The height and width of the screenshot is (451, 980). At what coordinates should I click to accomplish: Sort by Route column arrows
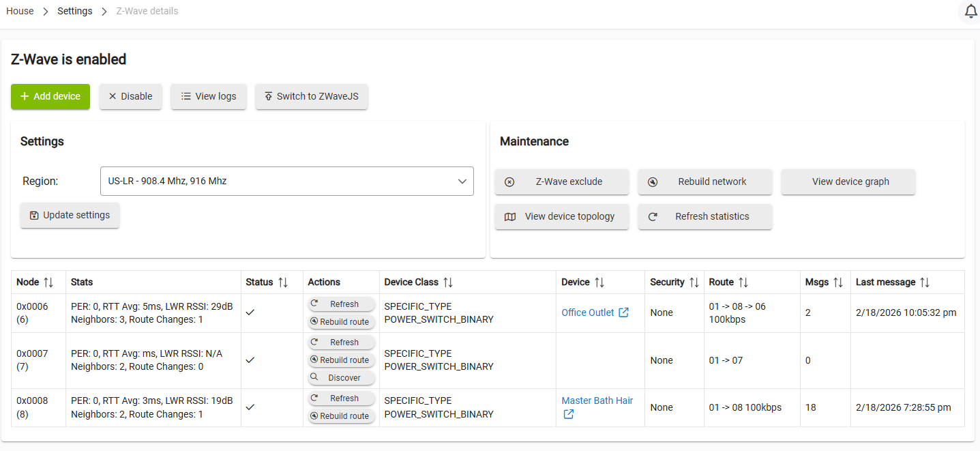tap(743, 282)
